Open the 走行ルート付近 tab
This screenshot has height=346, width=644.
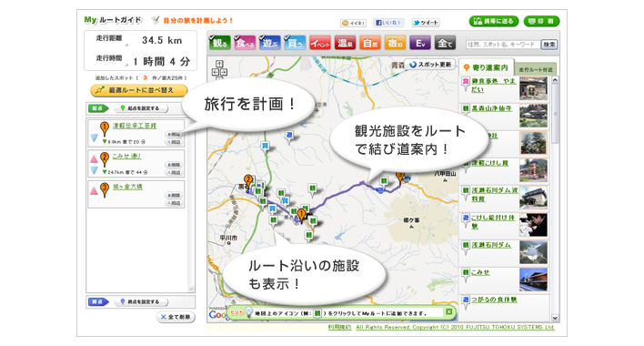[536, 70]
